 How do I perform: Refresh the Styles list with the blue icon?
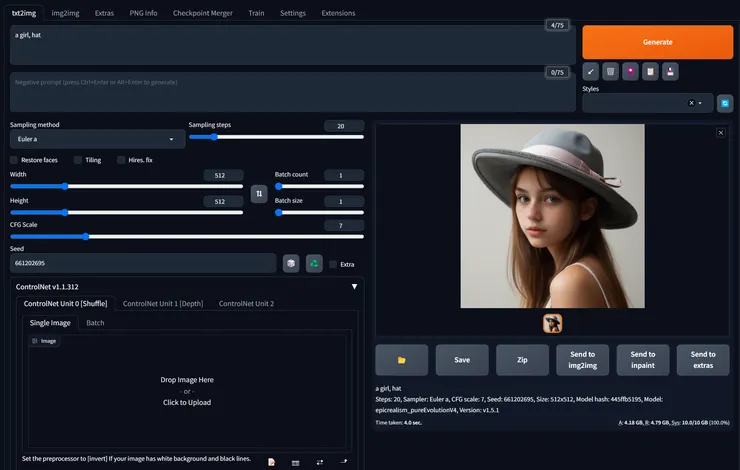pyautogui.click(x=725, y=103)
